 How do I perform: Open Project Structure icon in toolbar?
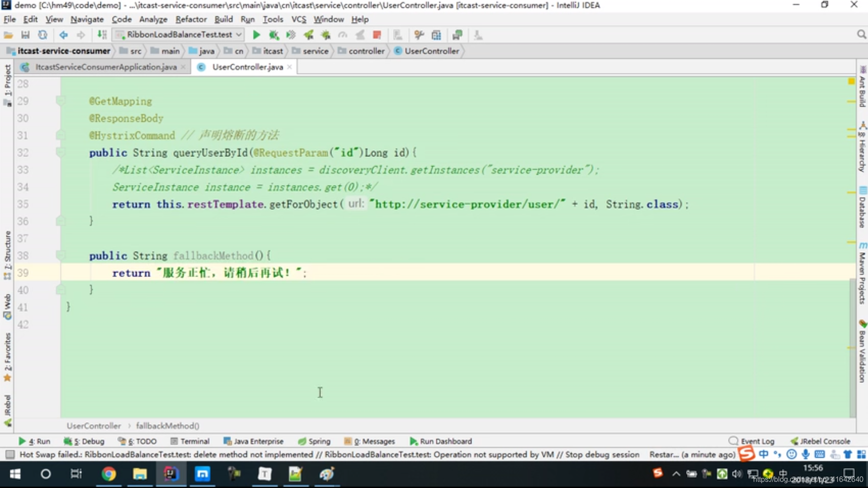click(436, 35)
